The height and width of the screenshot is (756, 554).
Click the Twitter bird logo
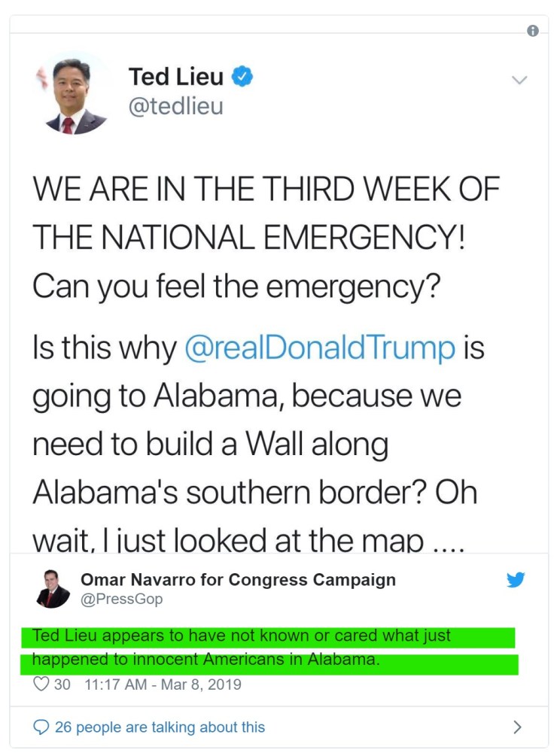tap(516, 580)
